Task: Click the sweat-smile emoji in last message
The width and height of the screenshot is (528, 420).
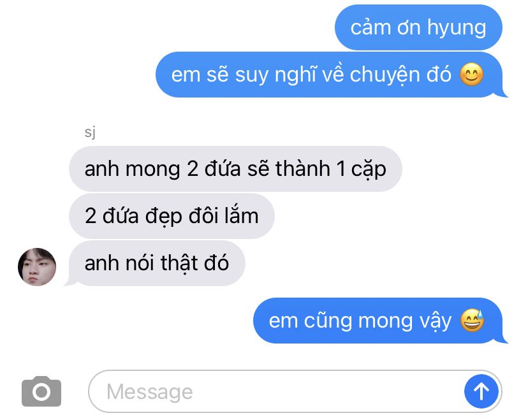Action: pos(472,320)
